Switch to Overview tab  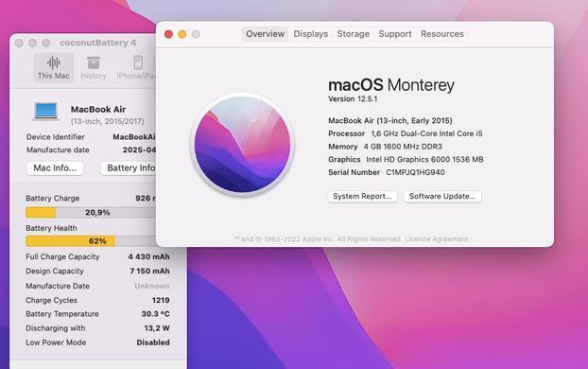click(x=265, y=34)
